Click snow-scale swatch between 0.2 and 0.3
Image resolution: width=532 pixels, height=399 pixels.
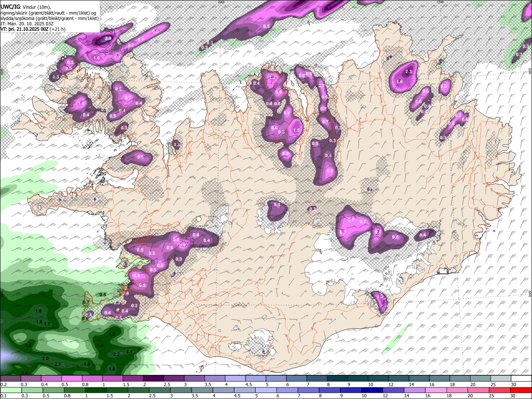tap(10, 379)
